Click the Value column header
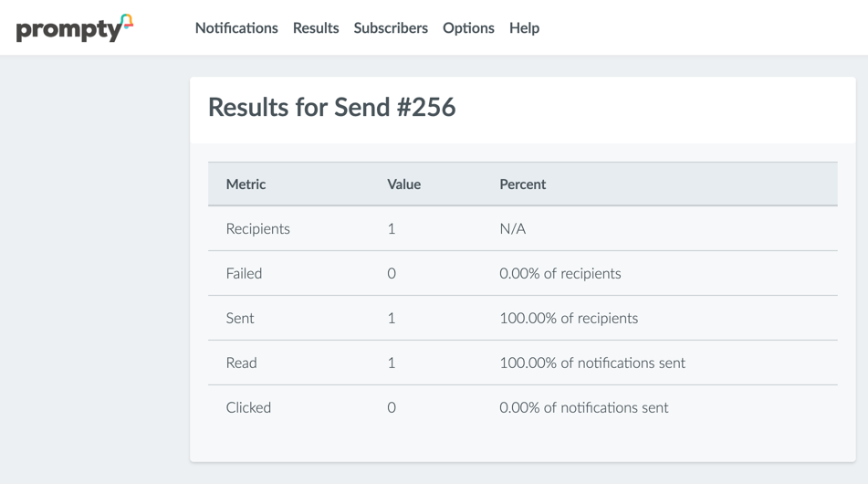Image resolution: width=868 pixels, height=484 pixels. [403, 184]
